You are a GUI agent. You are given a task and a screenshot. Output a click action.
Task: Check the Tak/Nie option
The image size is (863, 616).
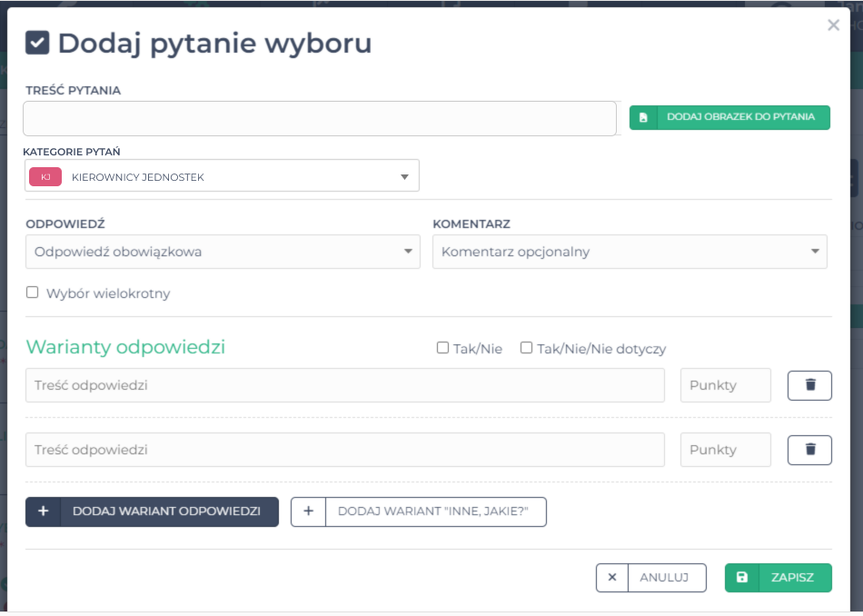coord(443,348)
